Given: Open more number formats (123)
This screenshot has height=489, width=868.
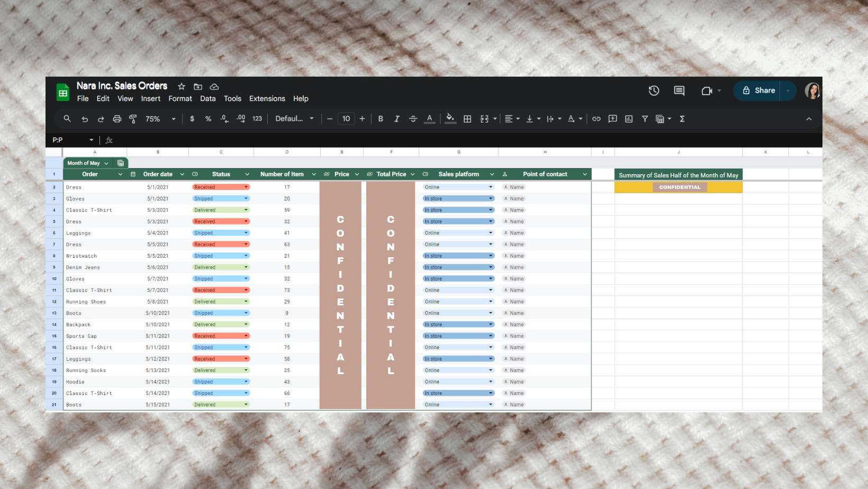Looking at the screenshot, I should pos(257,119).
